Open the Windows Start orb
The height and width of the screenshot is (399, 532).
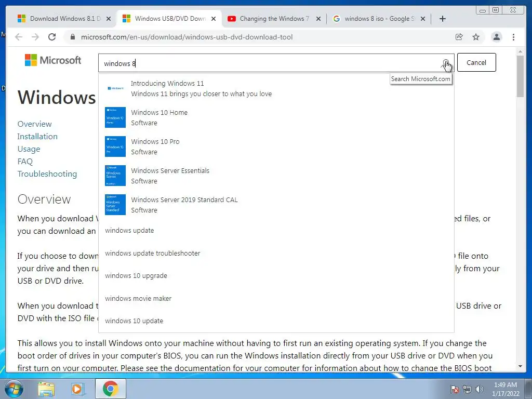[x=14, y=389]
